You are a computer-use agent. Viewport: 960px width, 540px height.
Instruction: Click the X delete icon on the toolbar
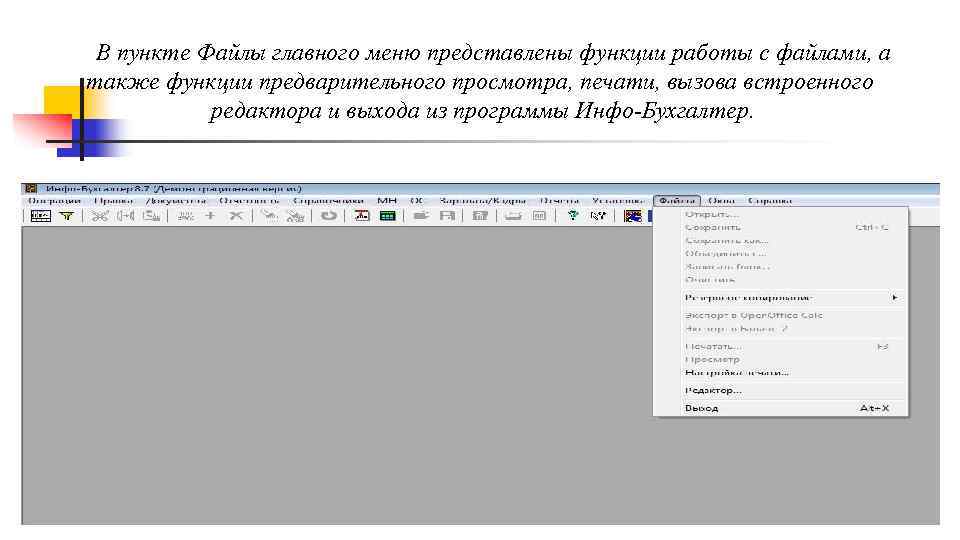click(236, 216)
